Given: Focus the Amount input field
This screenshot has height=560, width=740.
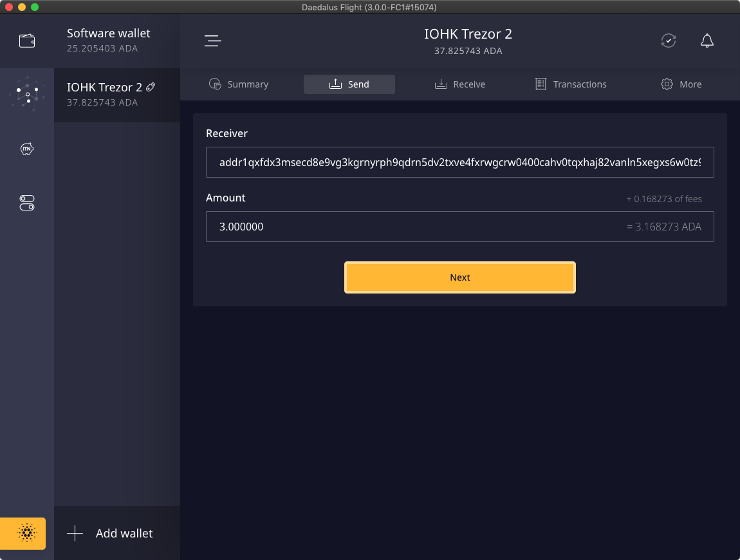Looking at the screenshot, I should 459,226.
